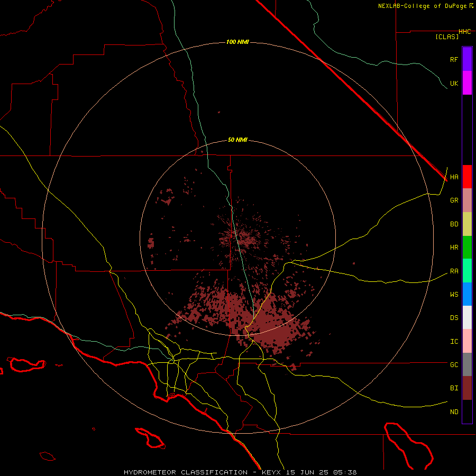Click the RA light green legend swatch

467,271
